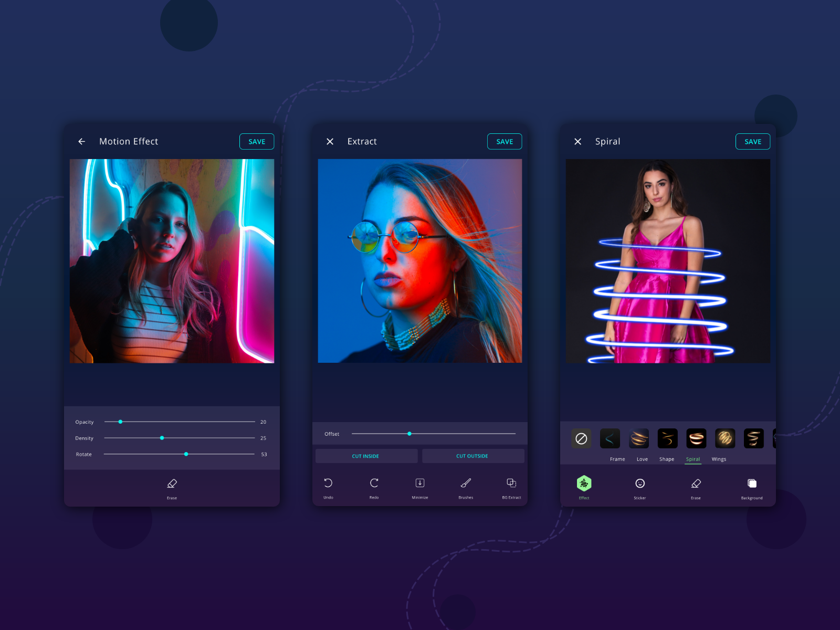Toggle the none option for spiral effects

point(581,438)
